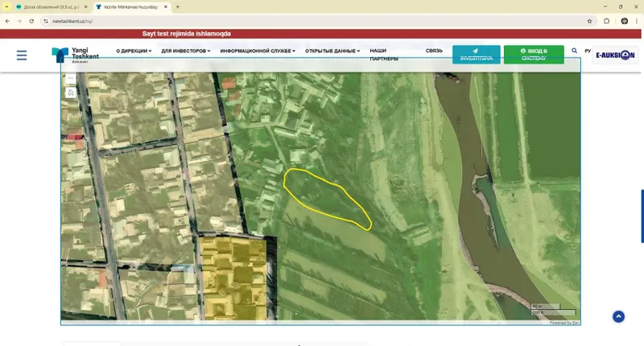Click the INVESTITSIYA button

[477, 55]
